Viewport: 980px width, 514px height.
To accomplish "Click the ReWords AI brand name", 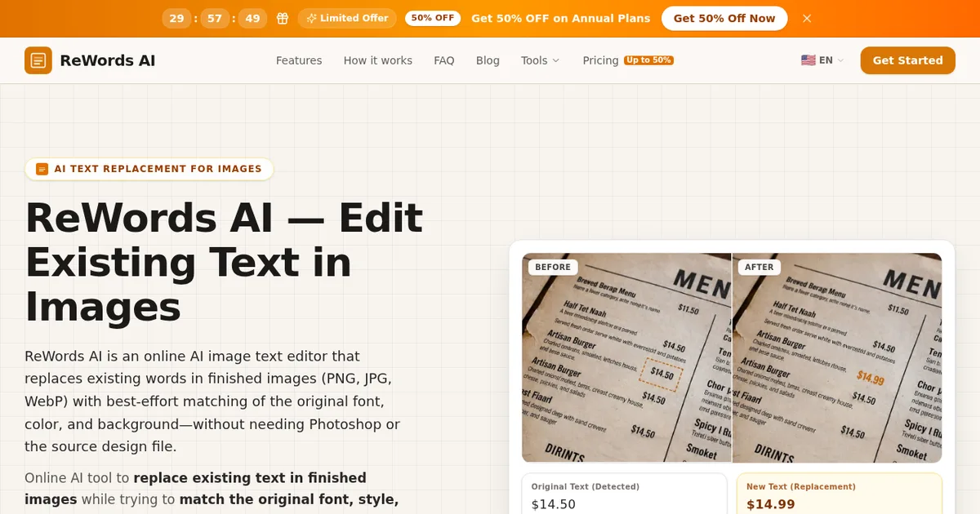I will [108, 60].
